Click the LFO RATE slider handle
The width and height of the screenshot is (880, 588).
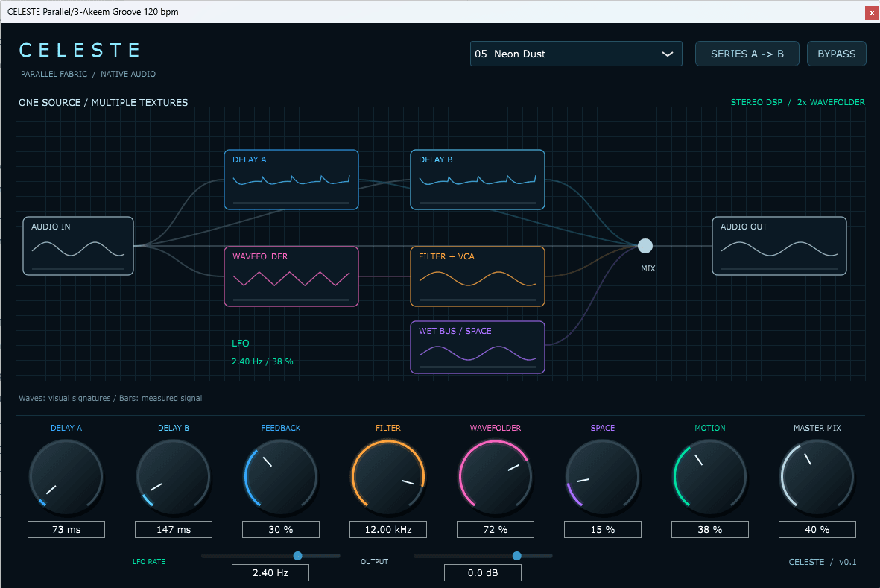tap(298, 556)
